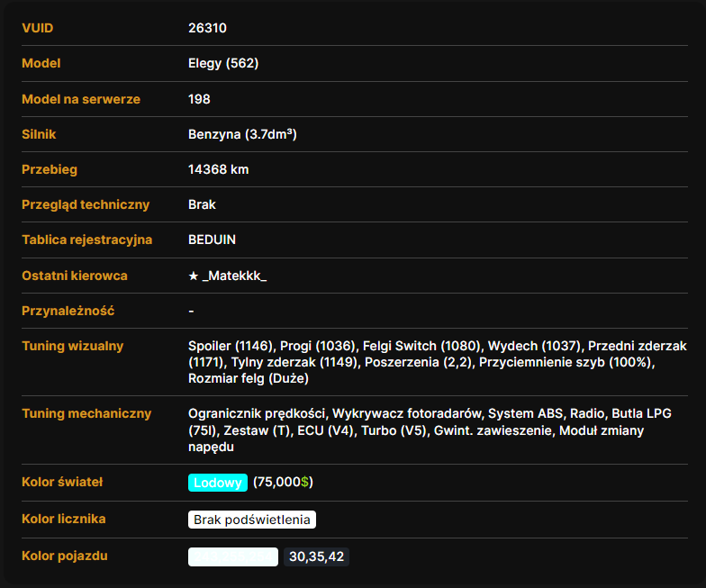
Task: Click the engine value Benzyna (3.7dm³)
Action: (x=242, y=134)
